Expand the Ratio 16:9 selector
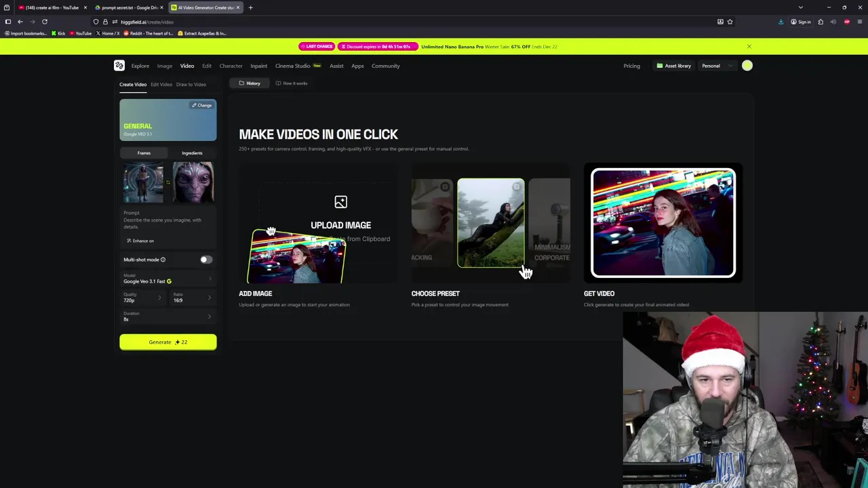Screen dimensions: 868x488 click(193, 298)
